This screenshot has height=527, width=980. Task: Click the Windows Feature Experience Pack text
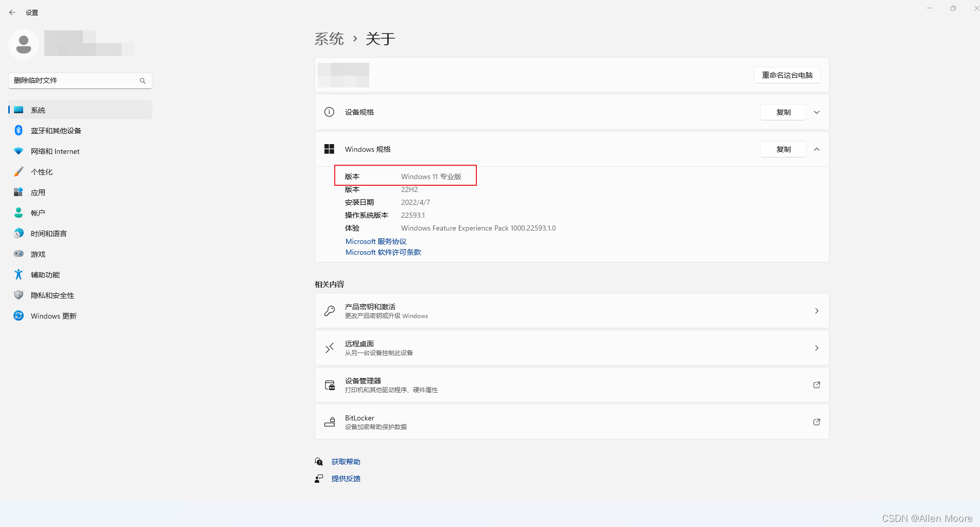click(x=478, y=228)
